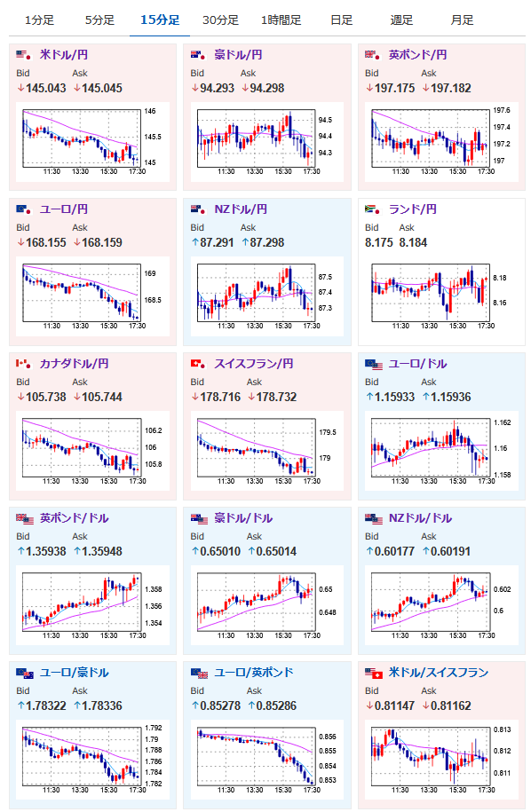Viewport: 531px width, 812px height.
Task: Click the US-Japan flag icon for 米ドル/円
Action: pos(23,54)
